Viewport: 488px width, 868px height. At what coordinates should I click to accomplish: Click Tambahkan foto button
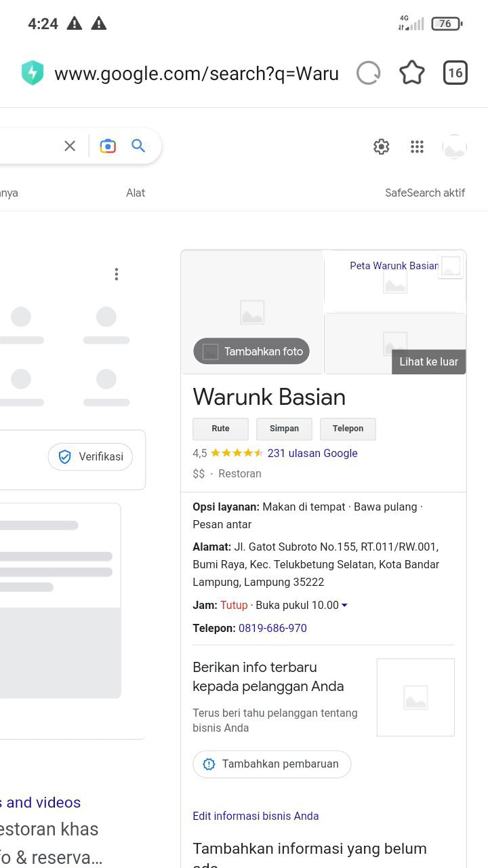pos(251,351)
